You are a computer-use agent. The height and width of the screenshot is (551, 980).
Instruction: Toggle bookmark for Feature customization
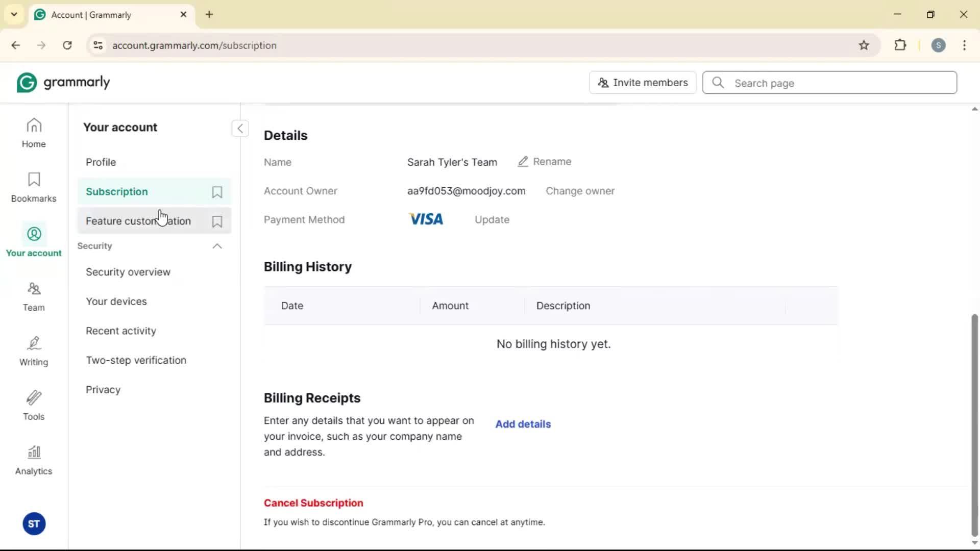click(217, 221)
